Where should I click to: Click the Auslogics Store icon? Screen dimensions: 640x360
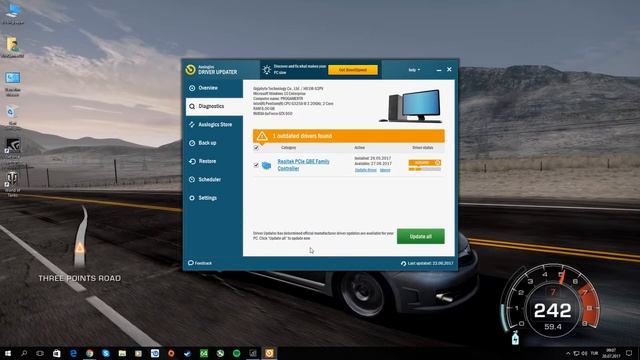click(x=192, y=125)
